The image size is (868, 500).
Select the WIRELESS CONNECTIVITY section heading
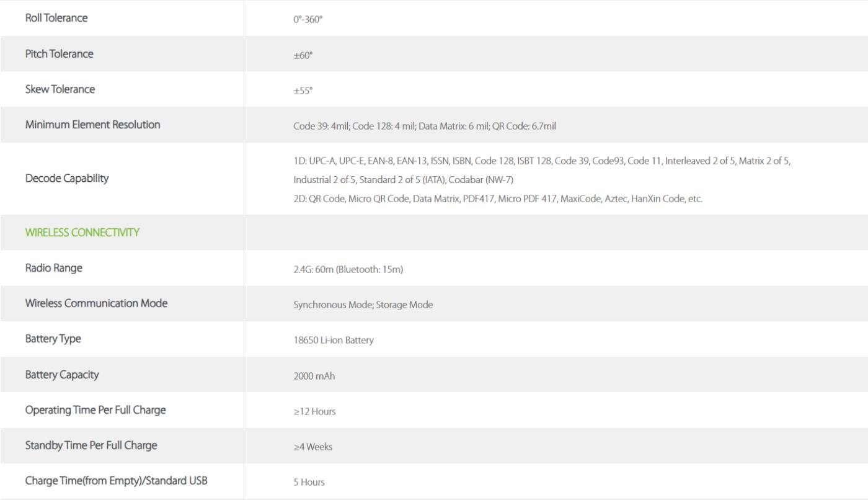point(82,233)
